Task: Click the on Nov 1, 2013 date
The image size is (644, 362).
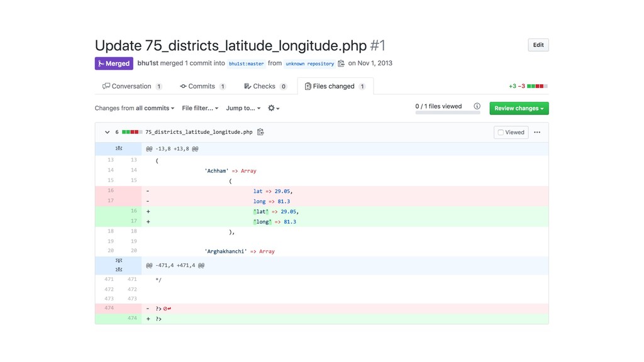Action: tap(370, 63)
